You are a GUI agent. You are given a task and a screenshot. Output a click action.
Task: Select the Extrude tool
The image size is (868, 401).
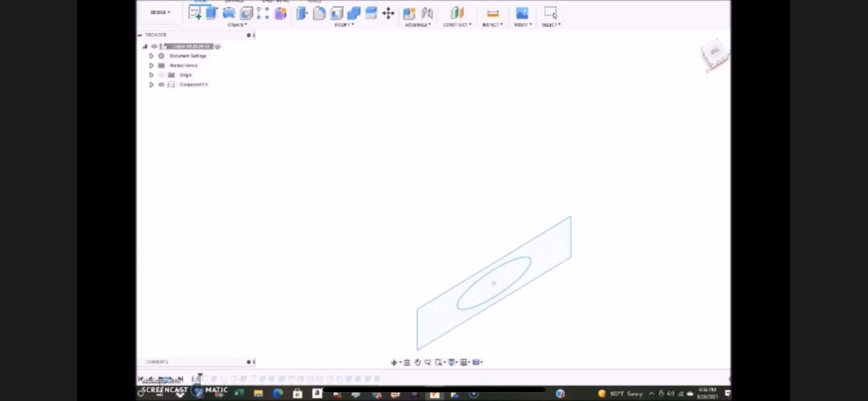pyautogui.click(x=212, y=13)
